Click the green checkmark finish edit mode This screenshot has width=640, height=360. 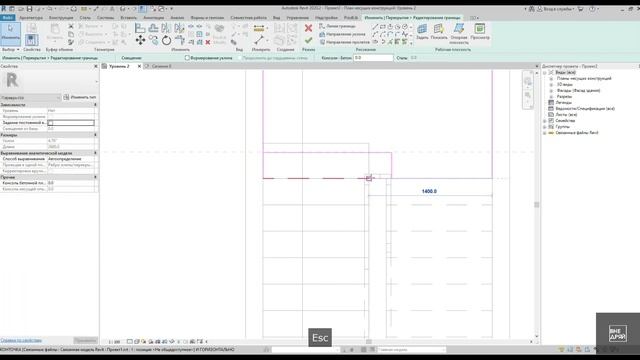click(x=308, y=40)
